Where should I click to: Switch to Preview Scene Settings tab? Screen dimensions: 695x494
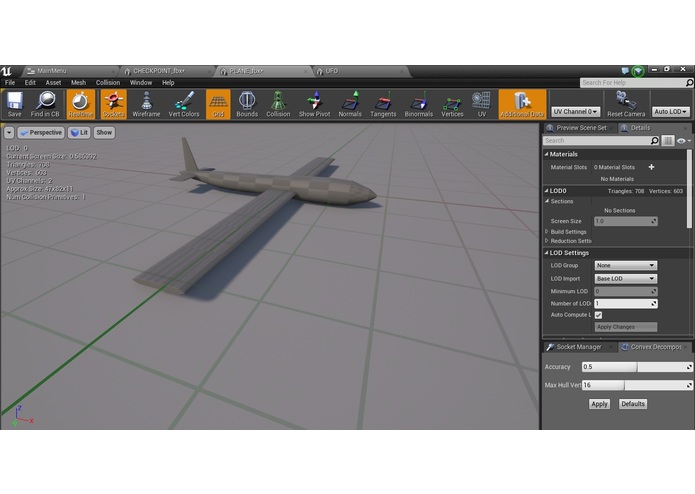click(x=579, y=128)
